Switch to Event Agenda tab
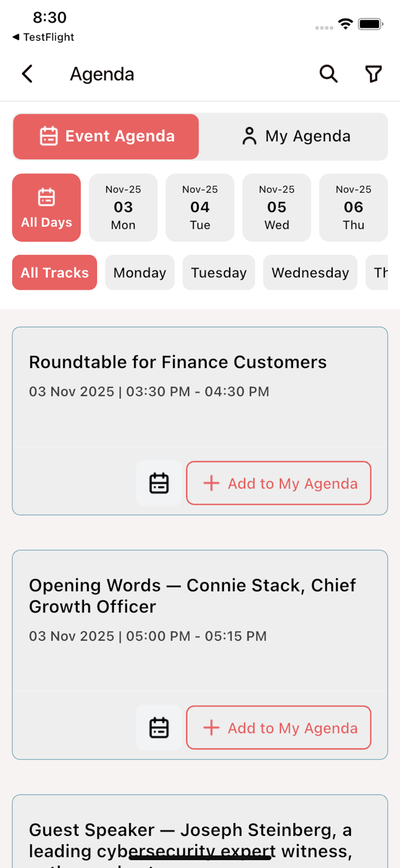The width and height of the screenshot is (400, 868). point(106,136)
